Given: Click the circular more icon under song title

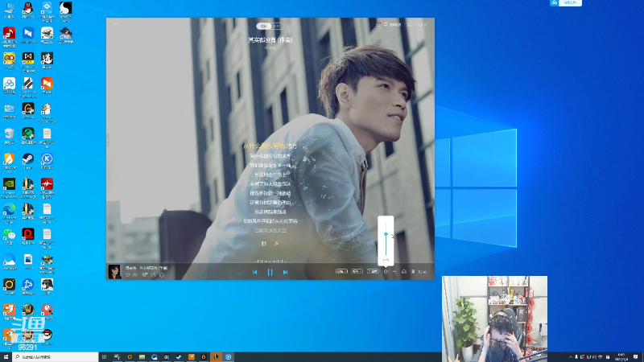Looking at the screenshot, I should [162, 275].
